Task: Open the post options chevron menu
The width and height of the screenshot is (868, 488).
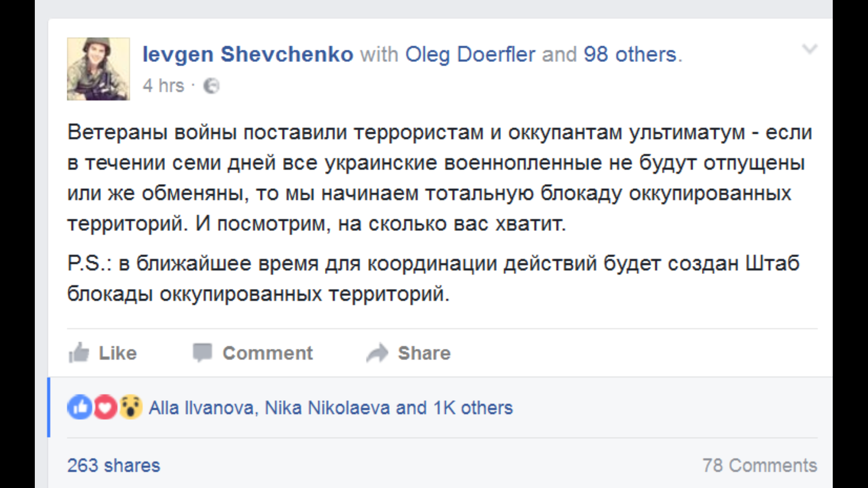Action: coord(809,48)
